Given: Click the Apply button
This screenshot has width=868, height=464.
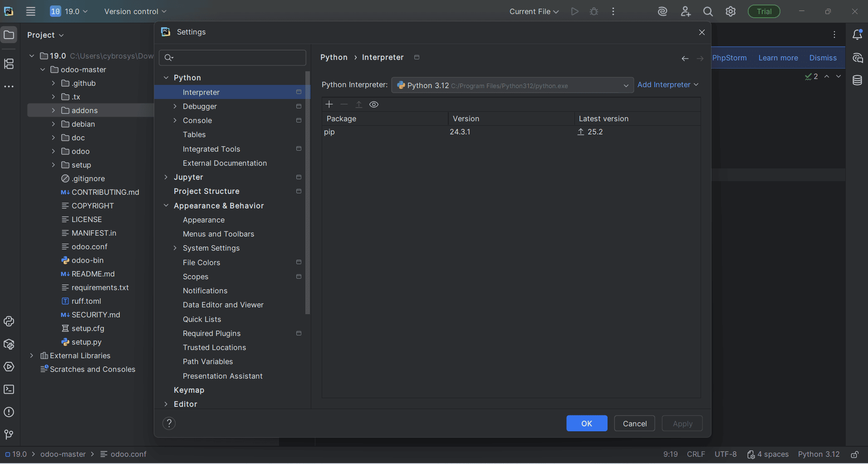Looking at the screenshot, I should click(x=682, y=424).
